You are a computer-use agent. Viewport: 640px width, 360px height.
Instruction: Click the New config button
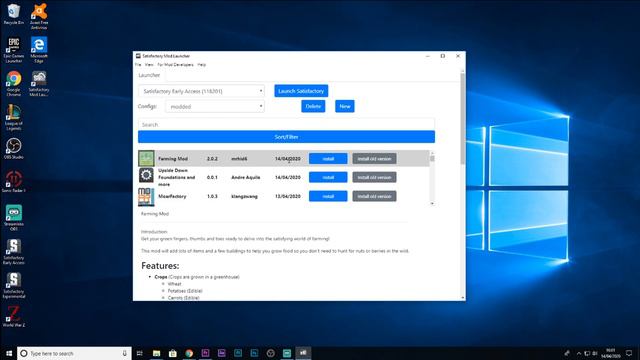(345, 106)
